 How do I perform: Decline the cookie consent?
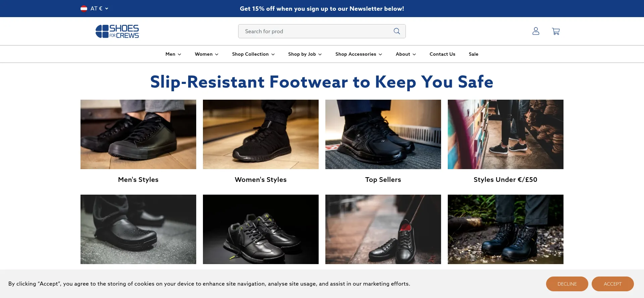tap(567, 284)
